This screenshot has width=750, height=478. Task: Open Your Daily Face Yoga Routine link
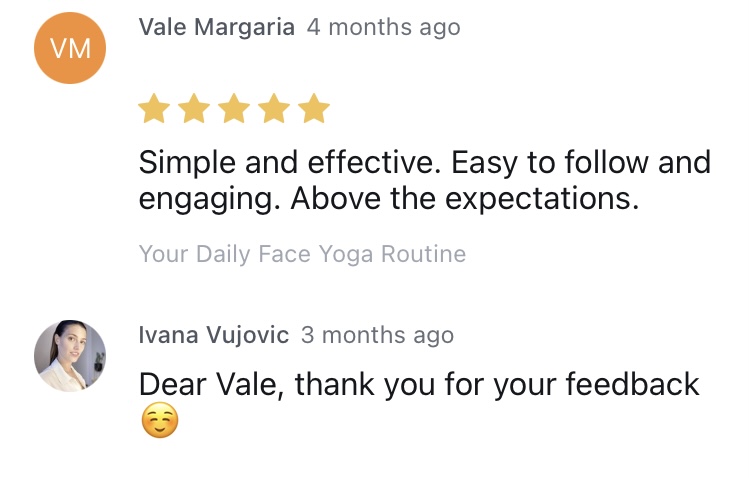pos(302,254)
